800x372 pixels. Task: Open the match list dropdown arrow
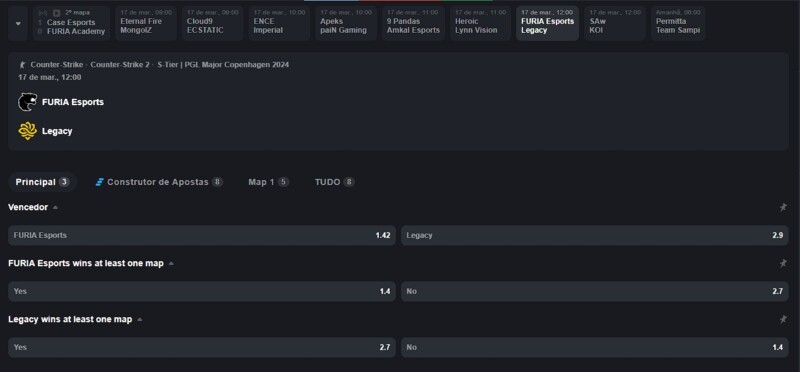18,23
